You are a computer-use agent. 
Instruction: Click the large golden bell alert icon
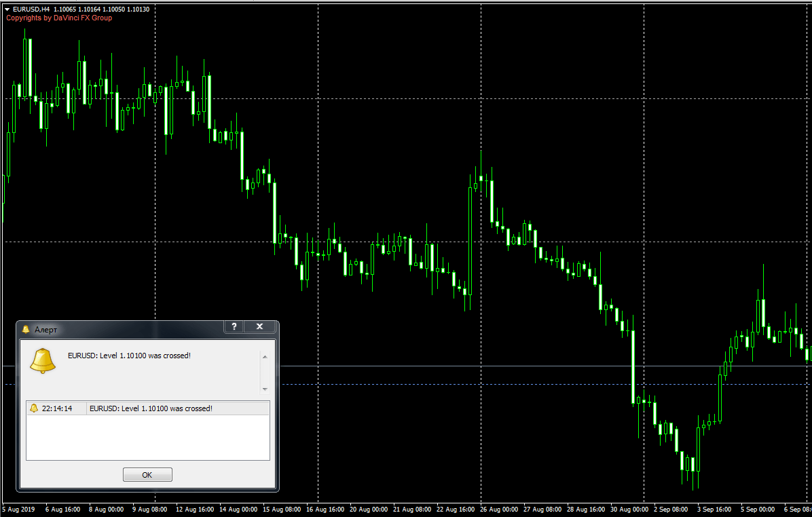(43, 361)
